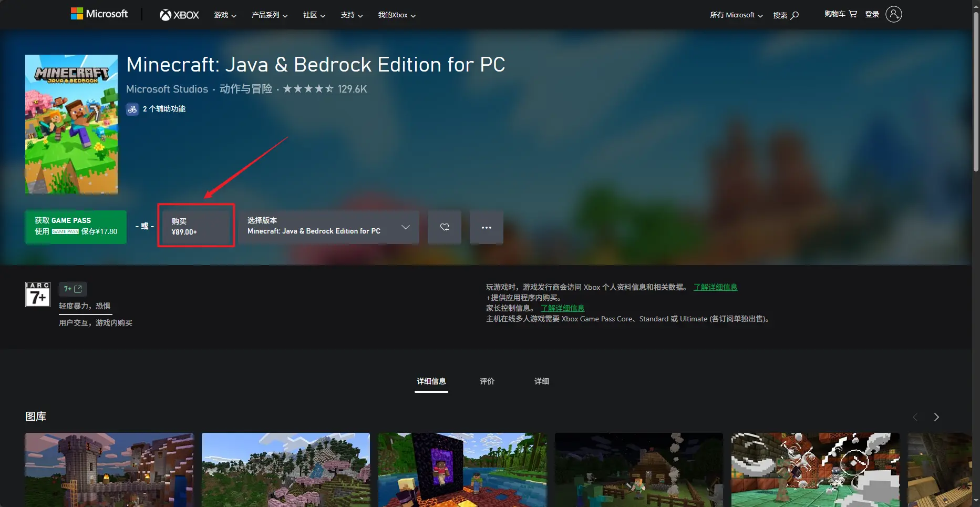
Task: Open the Microsoft Studios publisher link
Action: coord(167,89)
